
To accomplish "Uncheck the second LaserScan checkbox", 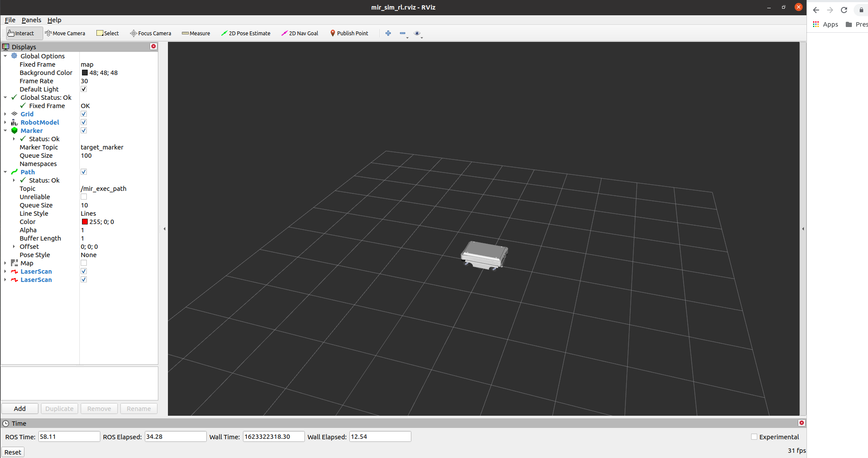I will click(x=84, y=279).
